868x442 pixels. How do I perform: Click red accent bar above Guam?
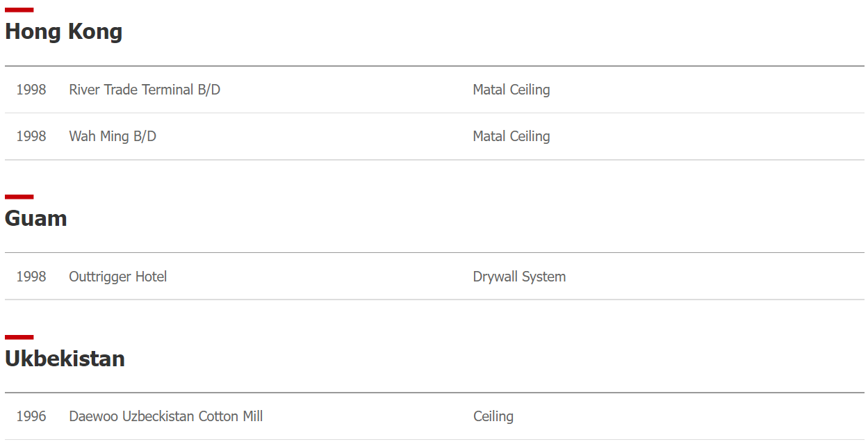(x=19, y=197)
